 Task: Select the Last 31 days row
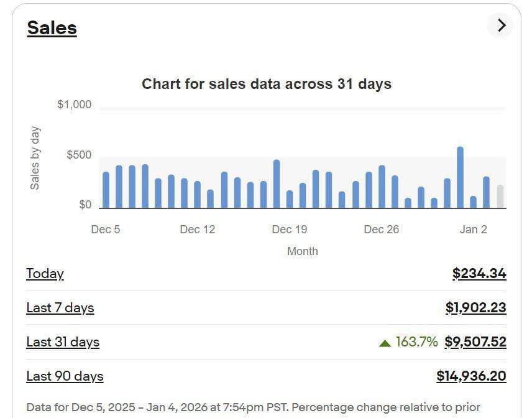pyautogui.click(x=62, y=341)
